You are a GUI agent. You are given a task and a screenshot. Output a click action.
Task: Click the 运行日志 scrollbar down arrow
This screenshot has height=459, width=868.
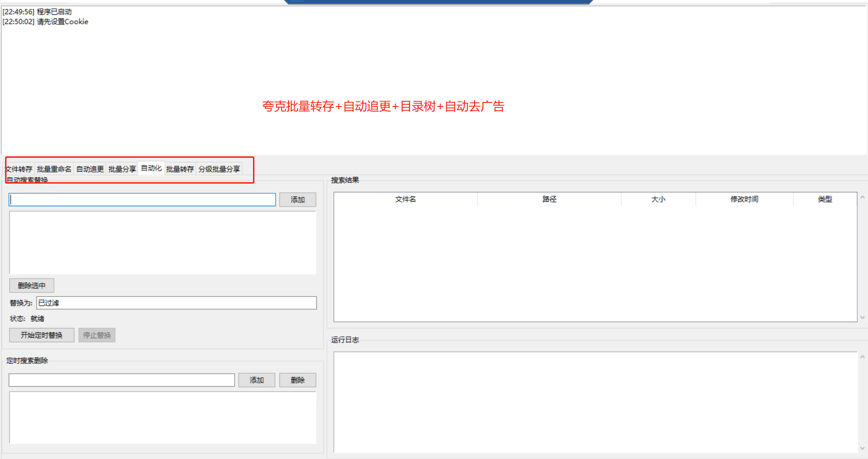pos(862,448)
